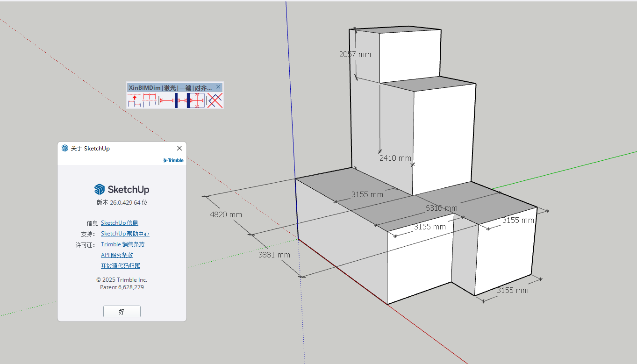Select dimension tool between two blue bars
Screen dimensions: 637x364
[x=182, y=100]
